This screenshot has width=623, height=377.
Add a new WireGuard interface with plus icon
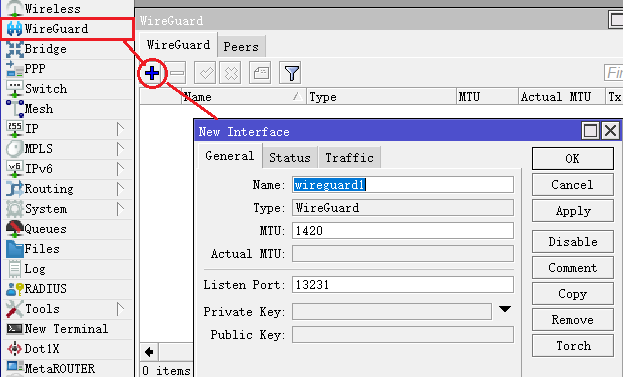152,73
